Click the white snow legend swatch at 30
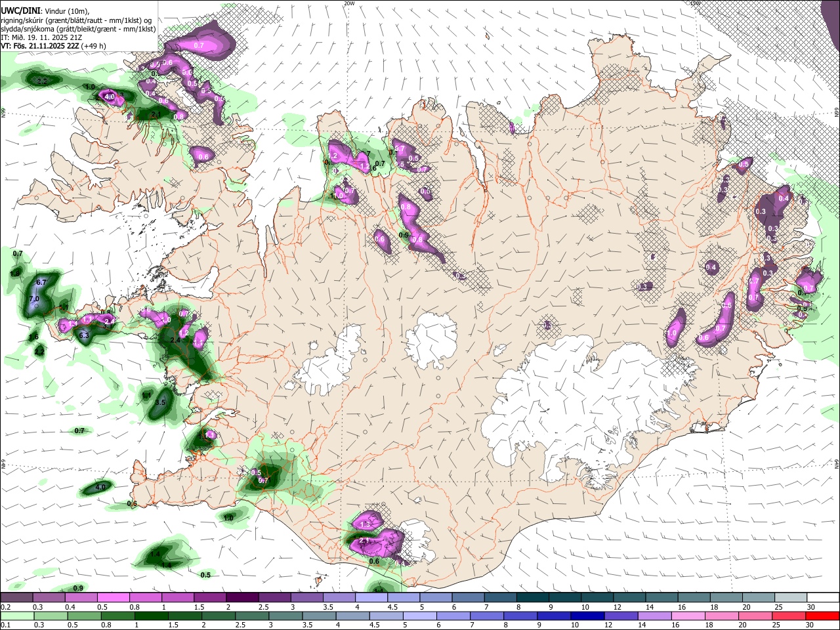Screen dimensions: 840x630 tap(824, 598)
